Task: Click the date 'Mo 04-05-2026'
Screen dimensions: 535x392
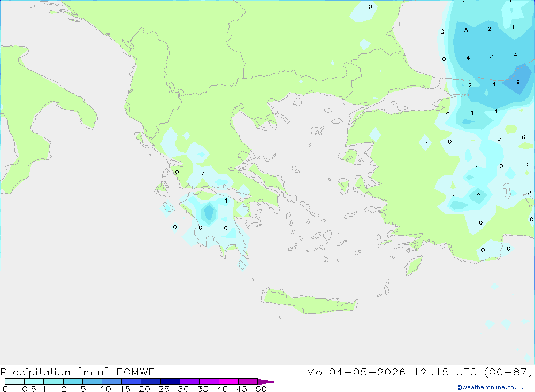Action: 356,372
